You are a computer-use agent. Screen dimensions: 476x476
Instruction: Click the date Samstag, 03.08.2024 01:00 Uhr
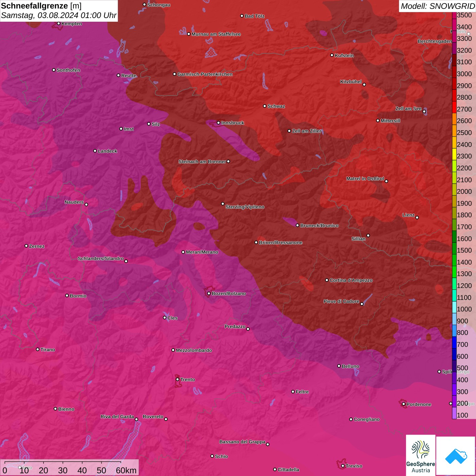click(x=58, y=16)
